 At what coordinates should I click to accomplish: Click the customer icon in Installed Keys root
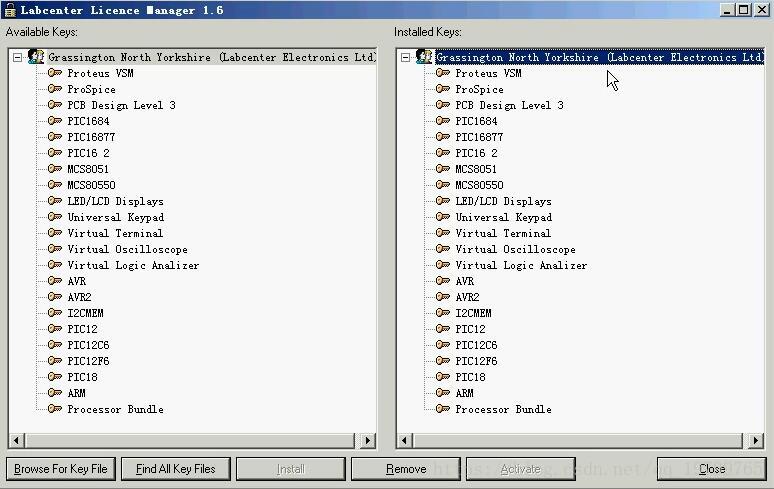point(424,57)
